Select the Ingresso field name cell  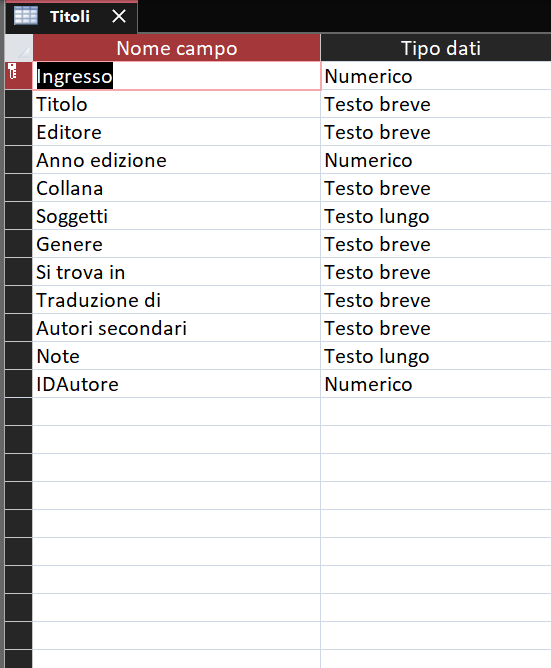tap(176, 76)
